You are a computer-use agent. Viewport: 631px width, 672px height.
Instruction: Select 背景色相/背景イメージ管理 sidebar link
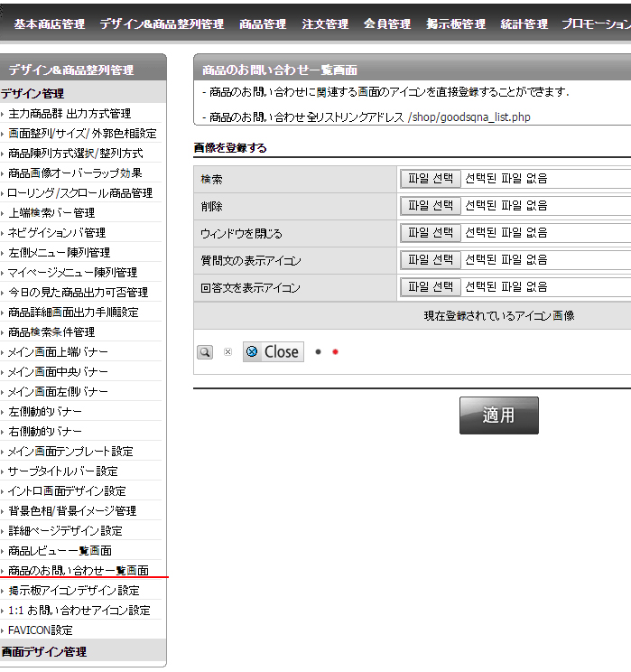(72, 511)
